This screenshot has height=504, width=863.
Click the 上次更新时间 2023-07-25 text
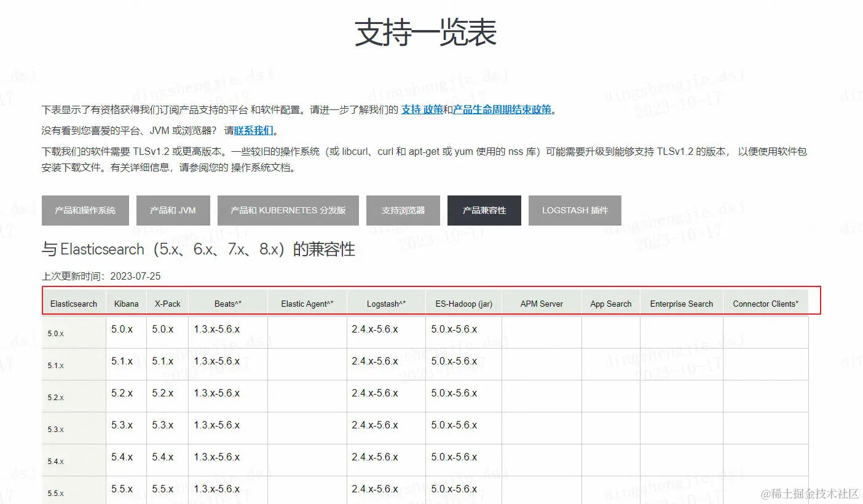(101, 277)
